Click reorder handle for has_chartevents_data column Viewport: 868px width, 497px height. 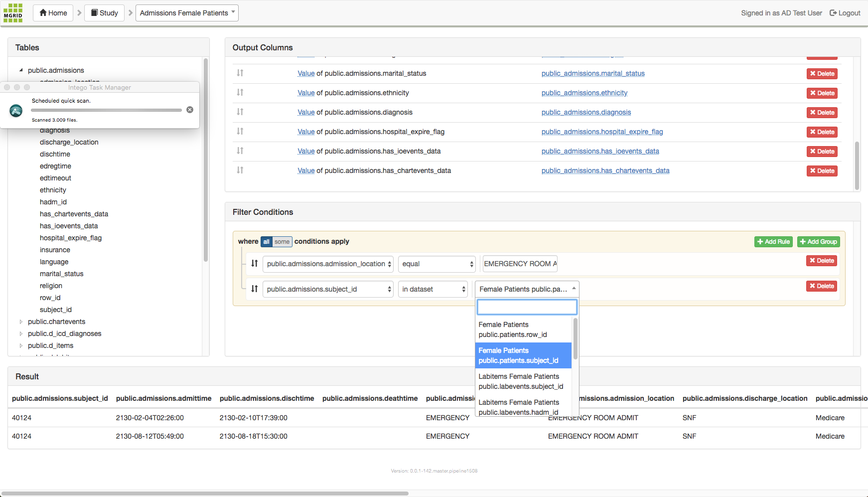point(240,170)
